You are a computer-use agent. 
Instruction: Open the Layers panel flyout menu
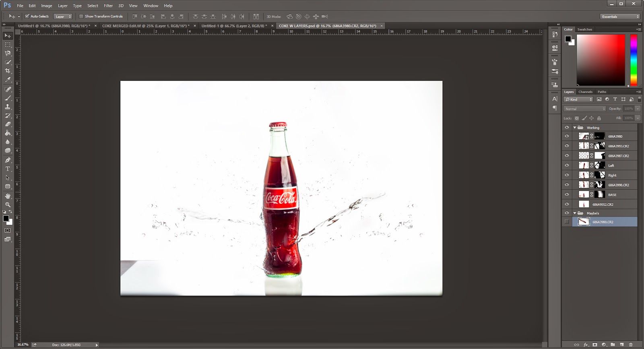pyautogui.click(x=638, y=92)
